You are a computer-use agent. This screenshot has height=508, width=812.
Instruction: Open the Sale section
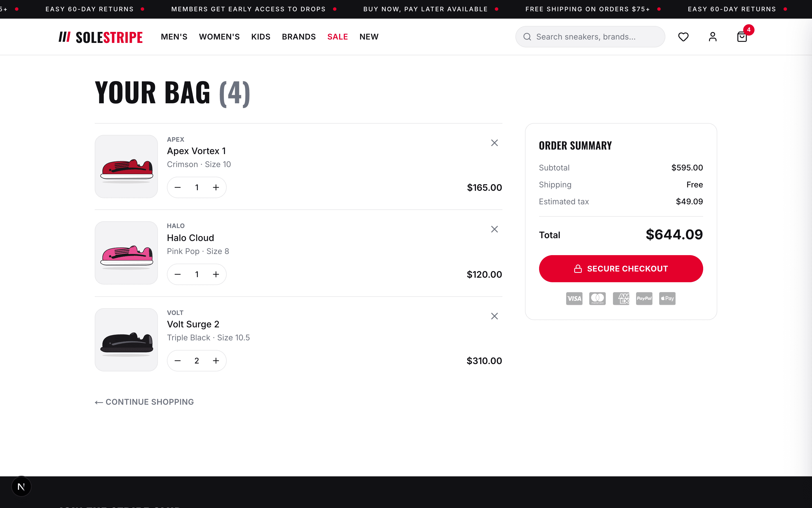point(337,37)
